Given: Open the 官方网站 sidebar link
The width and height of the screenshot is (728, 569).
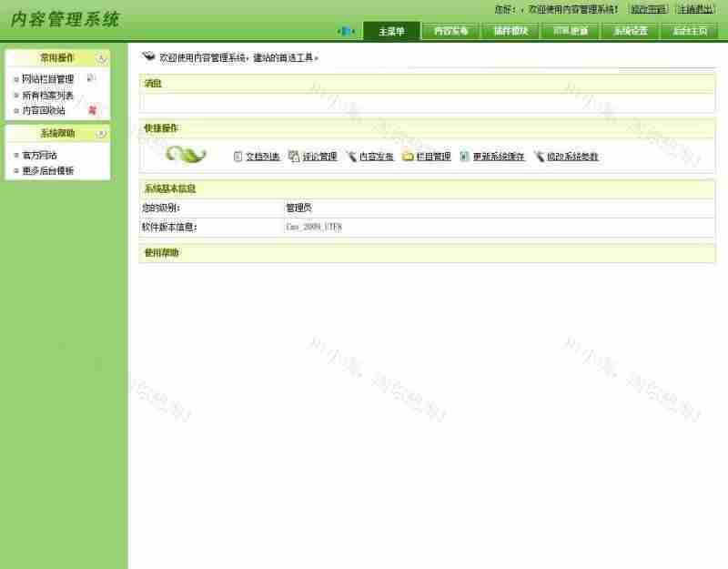Looking at the screenshot, I should click(x=40, y=155).
